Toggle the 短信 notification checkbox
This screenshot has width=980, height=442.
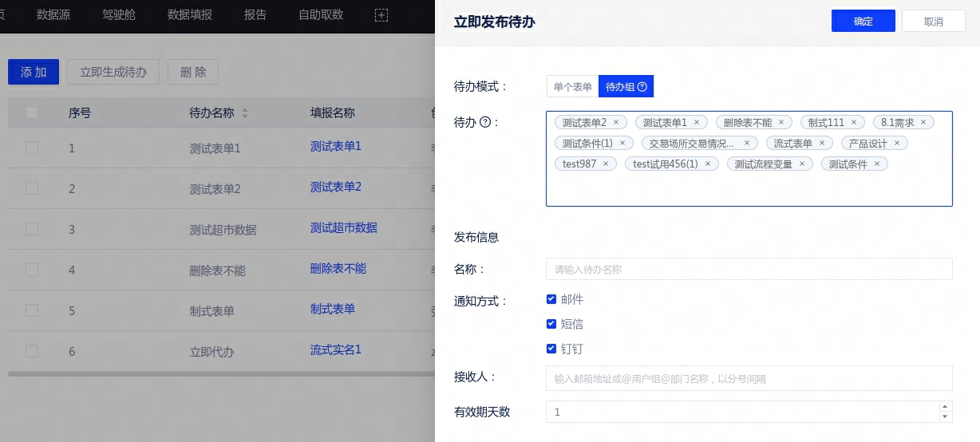pyautogui.click(x=551, y=324)
